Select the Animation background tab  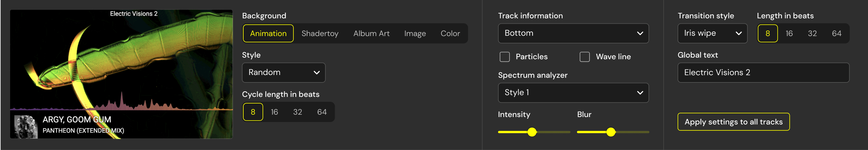pos(268,33)
